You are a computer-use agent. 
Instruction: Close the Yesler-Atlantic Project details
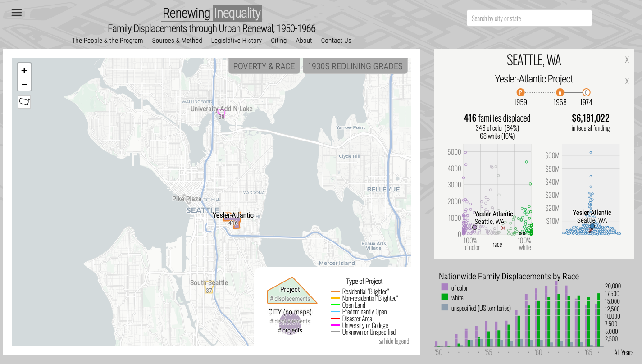click(627, 82)
